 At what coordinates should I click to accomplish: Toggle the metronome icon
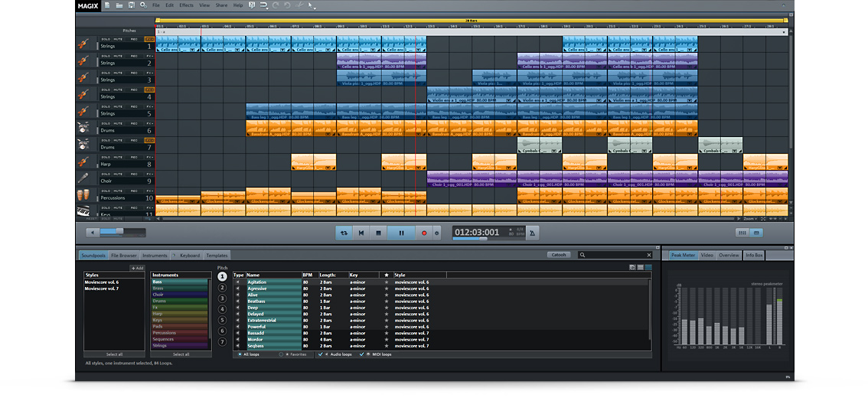point(533,233)
